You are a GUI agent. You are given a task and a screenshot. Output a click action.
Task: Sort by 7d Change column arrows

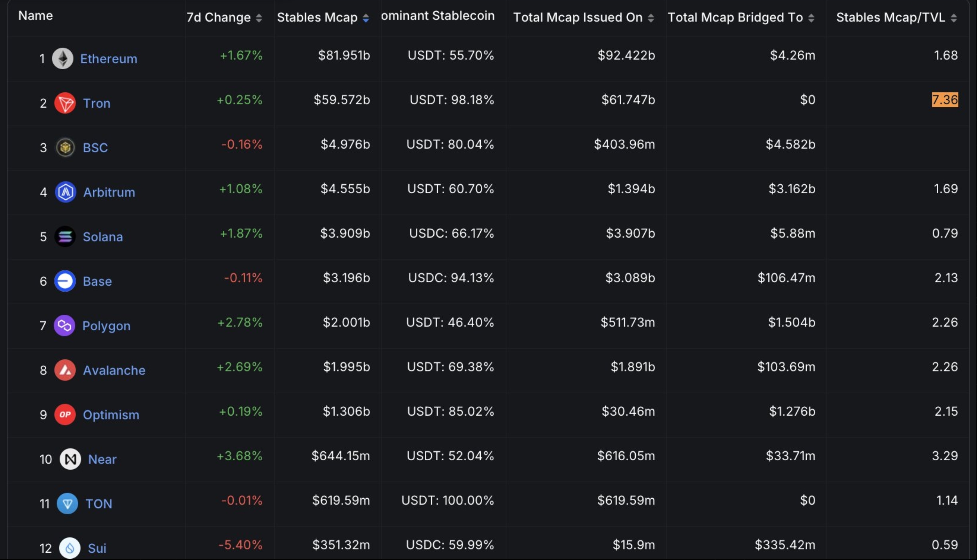tap(259, 18)
